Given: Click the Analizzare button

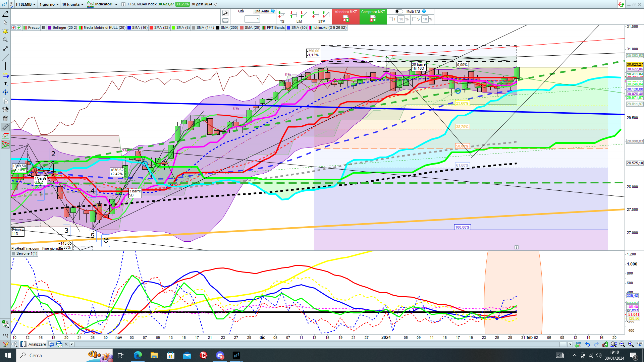Looking at the screenshot, I should click(x=34, y=344).
